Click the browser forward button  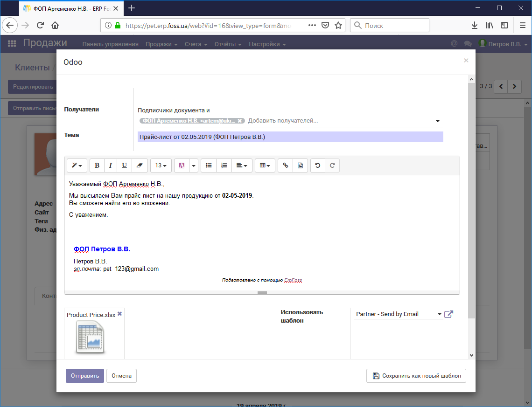(26, 25)
